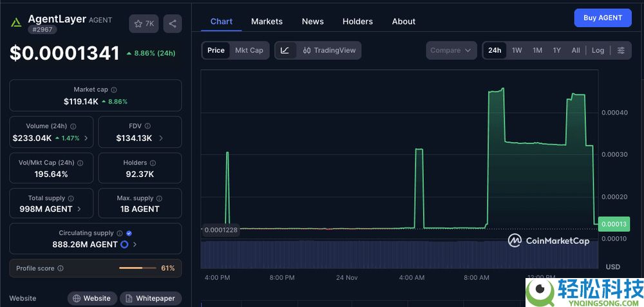Screen dimensions: 644x307
Task: Switch to the Holders tab
Action: [x=357, y=21]
